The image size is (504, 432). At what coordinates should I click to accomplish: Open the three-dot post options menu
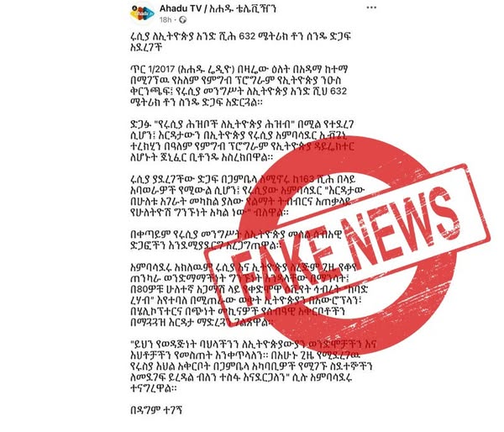(371, 8)
